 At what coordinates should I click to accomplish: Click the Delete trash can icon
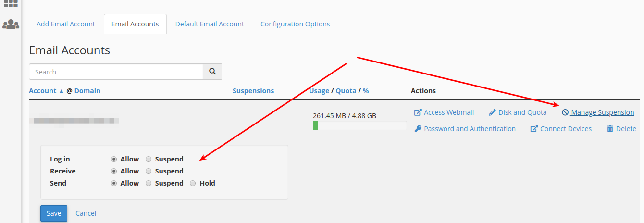pos(610,129)
